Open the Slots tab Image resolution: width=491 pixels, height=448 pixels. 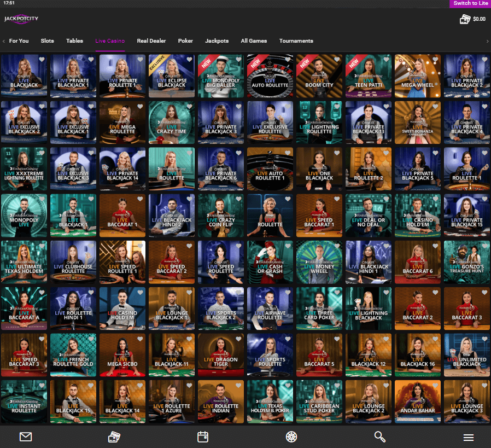[47, 41]
